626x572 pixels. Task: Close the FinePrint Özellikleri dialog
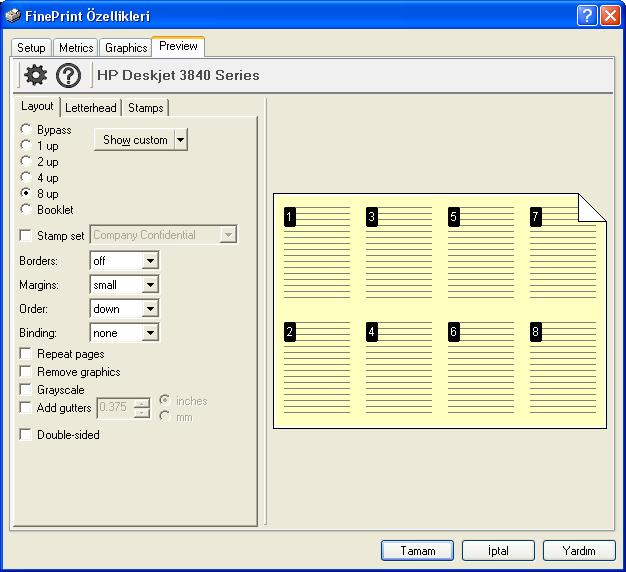pyautogui.click(x=610, y=16)
